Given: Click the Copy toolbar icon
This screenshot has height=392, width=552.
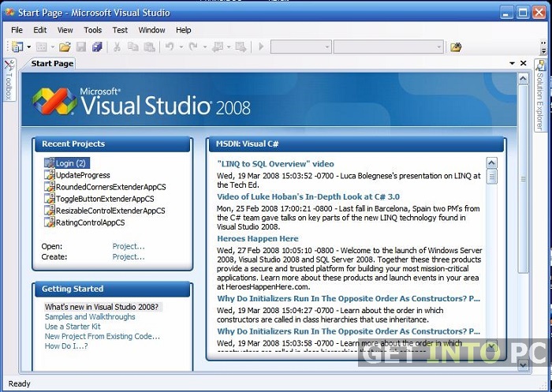Looking at the screenshot, I should [x=132, y=47].
